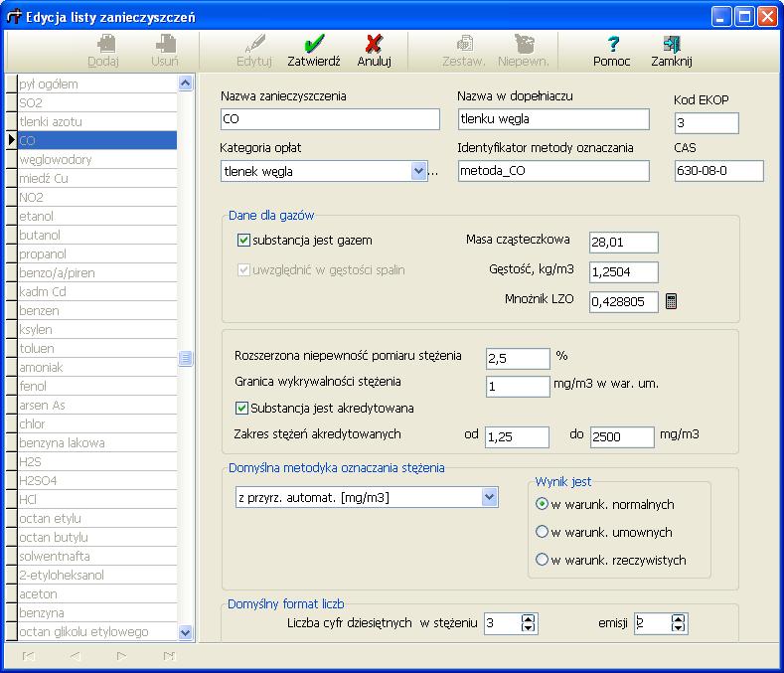Click the Identyfikator metody oznaczania field
This screenshot has height=673, width=784.
(x=553, y=171)
